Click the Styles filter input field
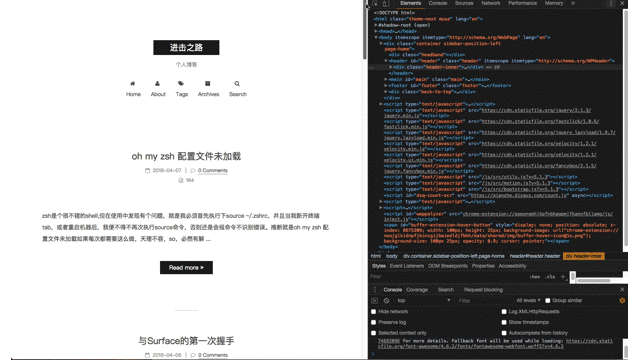The height and width of the screenshot is (360, 640). [448, 276]
